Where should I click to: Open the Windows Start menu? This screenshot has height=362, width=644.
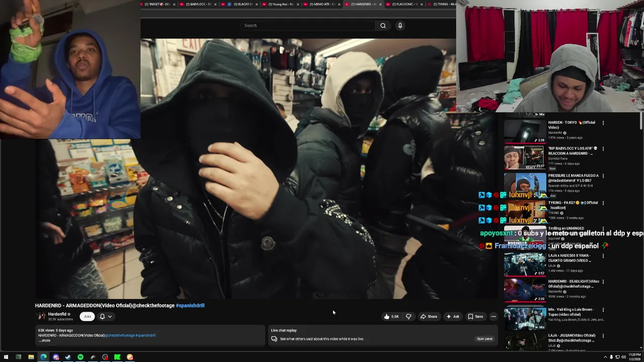5,357
